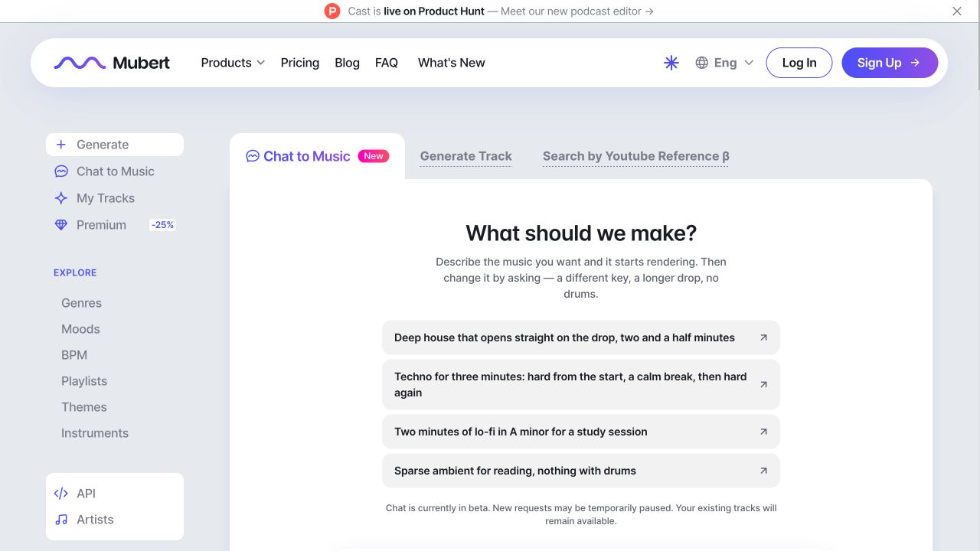
Task: Open What's New in navigation
Action: [x=452, y=63]
